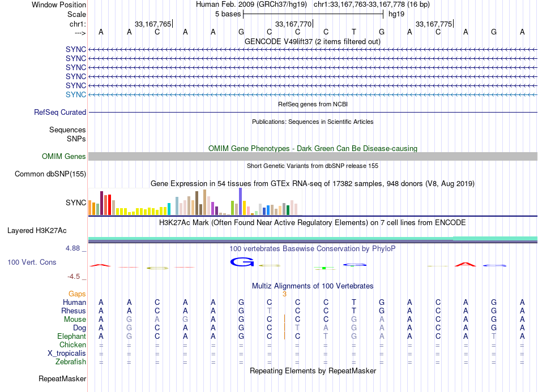Click the Layered H3K27Ac label
This screenshot has width=538, height=392.
(x=37, y=231)
